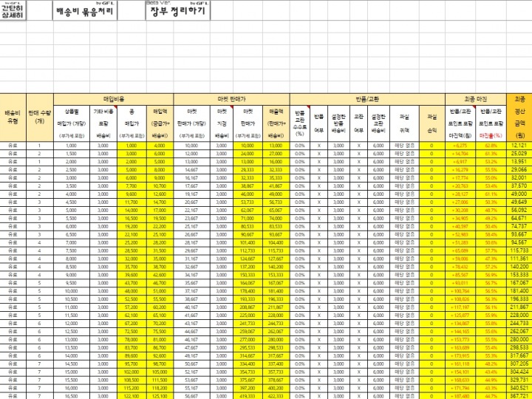This screenshot has width=532, height=399.
Task: Click the first row's 반품 여부 X cell
Action: coord(318,146)
